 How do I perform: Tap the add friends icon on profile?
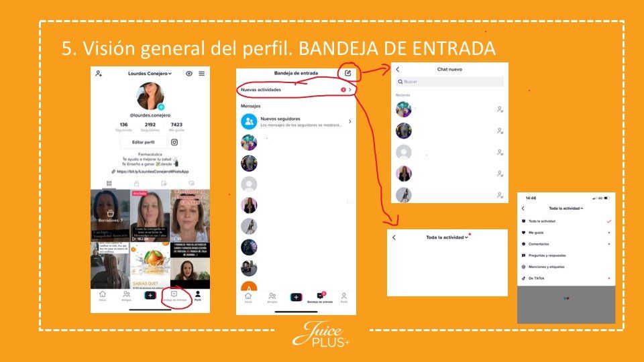[99, 74]
